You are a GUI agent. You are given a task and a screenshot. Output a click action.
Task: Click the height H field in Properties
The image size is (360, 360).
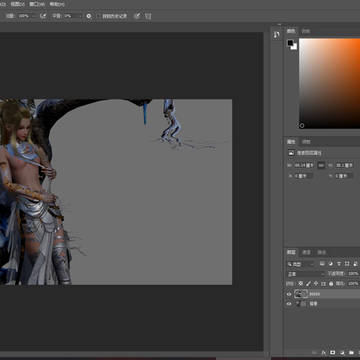[344, 165]
